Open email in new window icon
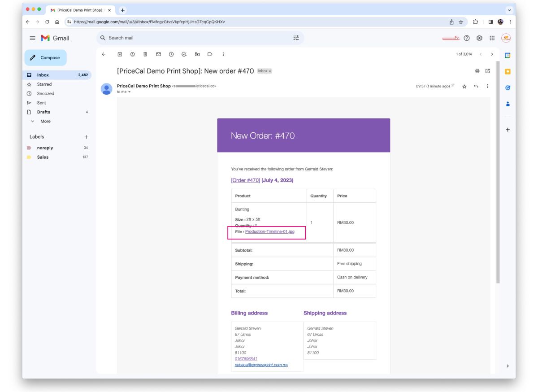 pos(488,71)
